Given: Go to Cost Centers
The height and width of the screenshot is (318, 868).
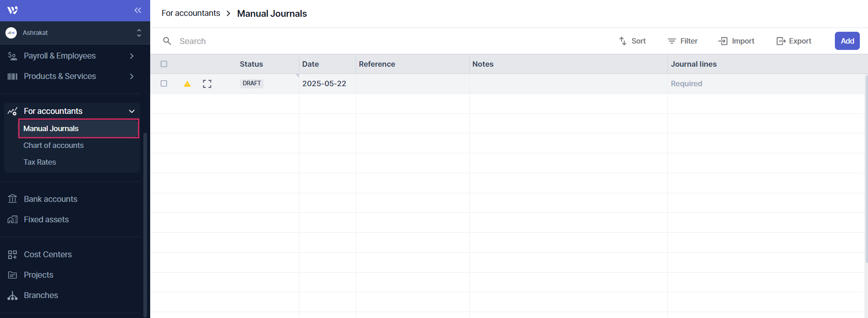Looking at the screenshot, I should (x=48, y=254).
